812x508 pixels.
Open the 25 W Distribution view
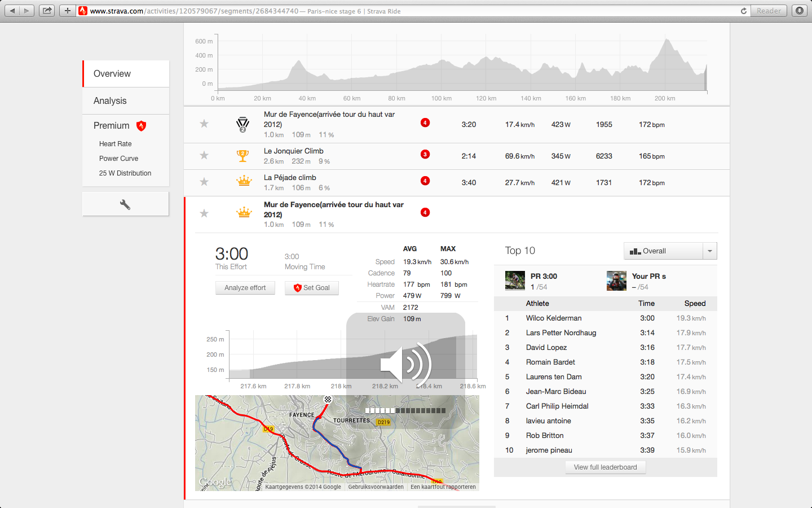click(x=125, y=173)
